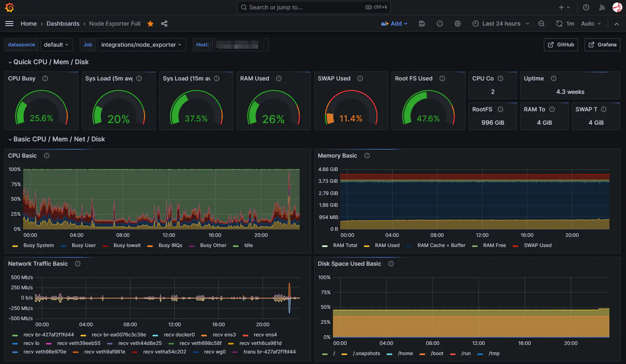Click the Search or jump to field
This screenshot has width=626, height=364.
pyautogui.click(x=314, y=7)
